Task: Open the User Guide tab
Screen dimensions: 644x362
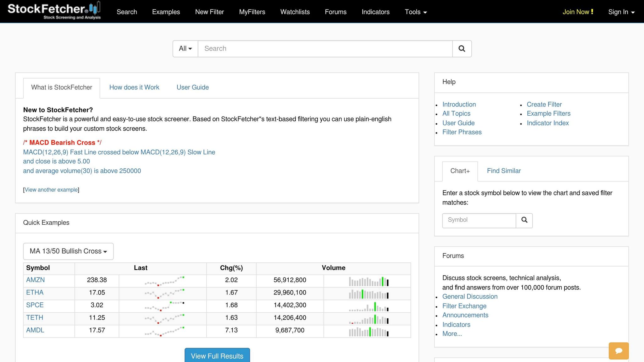Action: click(x=192, y=87)
